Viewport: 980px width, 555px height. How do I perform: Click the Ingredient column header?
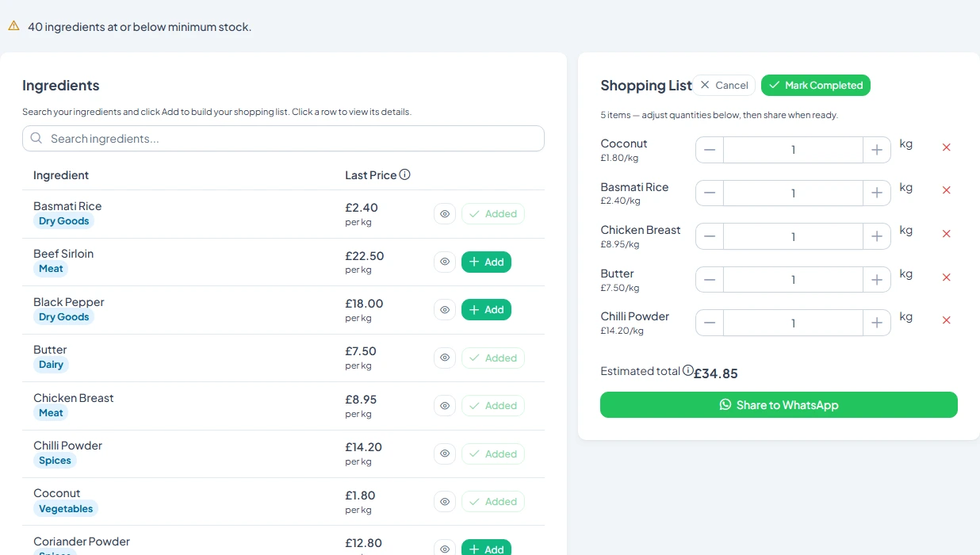click(61, 175)
